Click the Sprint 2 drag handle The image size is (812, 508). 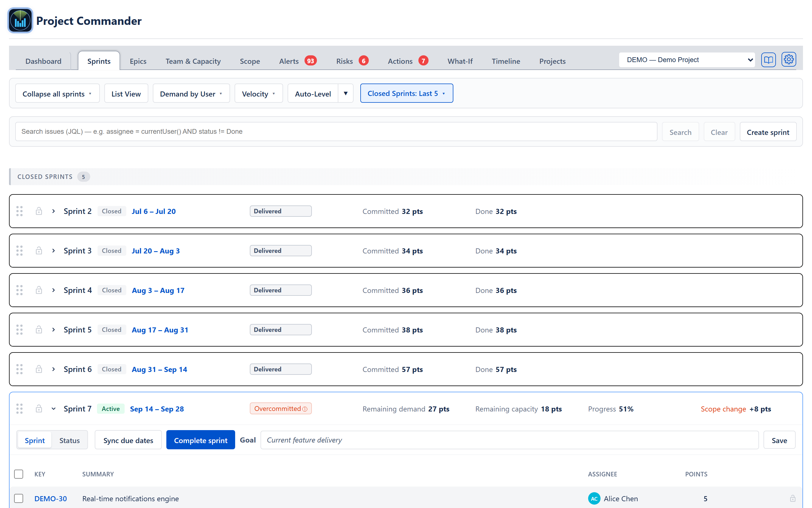click(19, 211)
